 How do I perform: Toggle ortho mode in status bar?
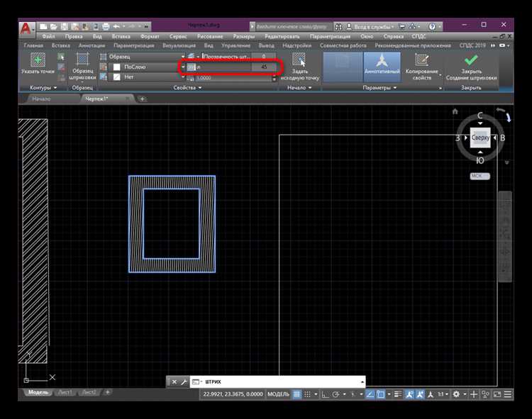tap(325, 394)
